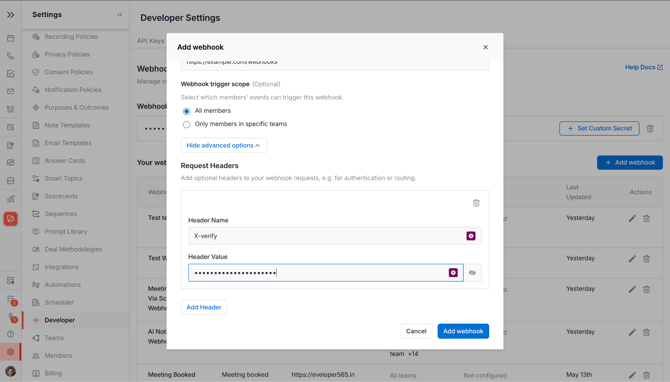Edit the third Yesterday webhook row
This screenshot has height=382, width=670.
(x=632, y=289)
